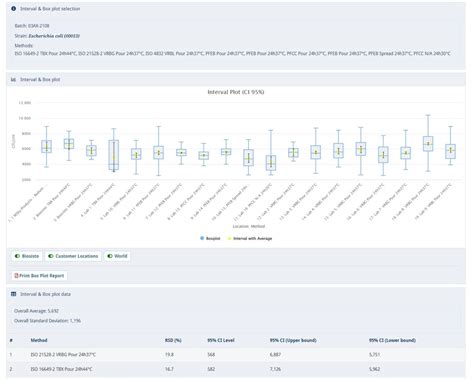Click the yellow 'Interval with Average' legend marker
The image size is (474, 380).
point(229,238)
